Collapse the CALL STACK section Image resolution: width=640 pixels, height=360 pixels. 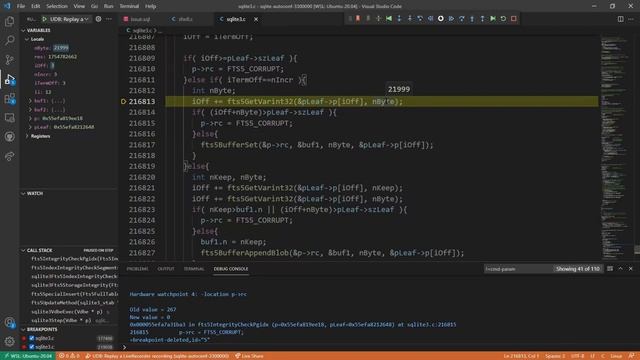point(40,250)
